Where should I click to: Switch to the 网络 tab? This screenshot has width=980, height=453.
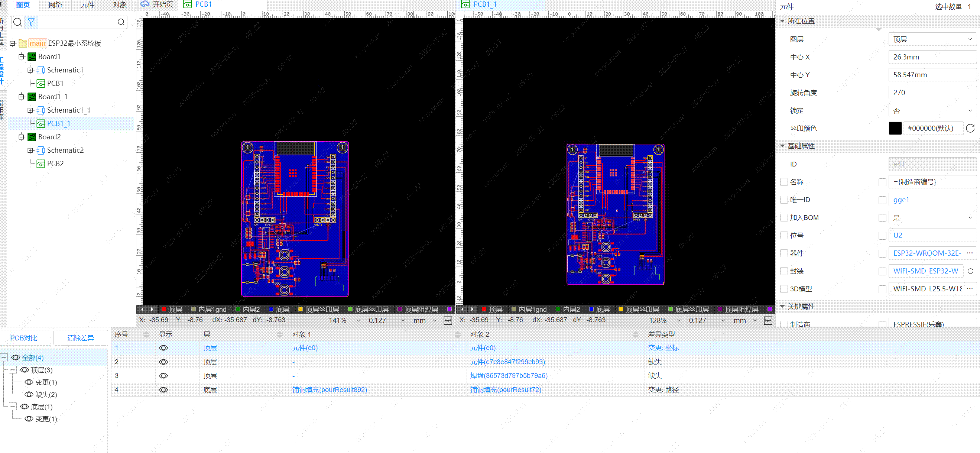[55, 5]
